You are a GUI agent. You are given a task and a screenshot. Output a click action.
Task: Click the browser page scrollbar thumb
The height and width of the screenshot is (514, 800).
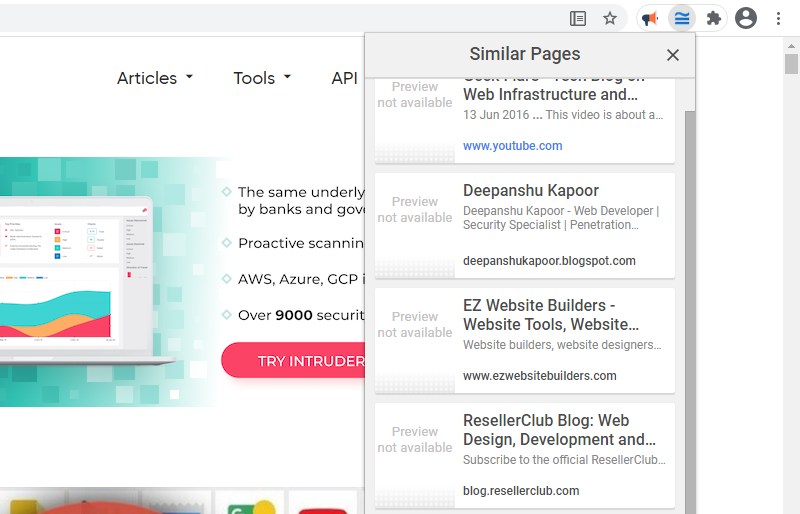(x=791, y=64)
